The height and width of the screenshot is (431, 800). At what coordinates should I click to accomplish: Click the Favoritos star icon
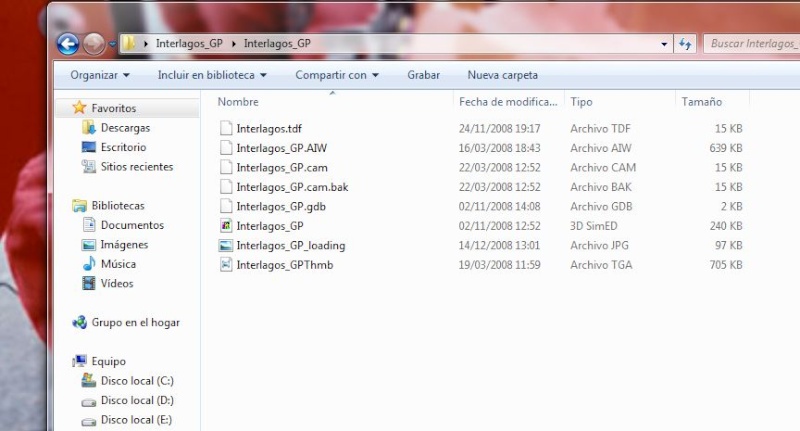click(79, 107)
